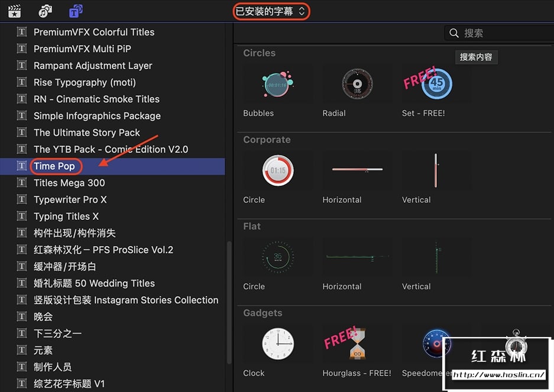This screenshot has width=554, height=392.
Task: Click title icon beside Titles Mega 300
Action: point(21,182)
